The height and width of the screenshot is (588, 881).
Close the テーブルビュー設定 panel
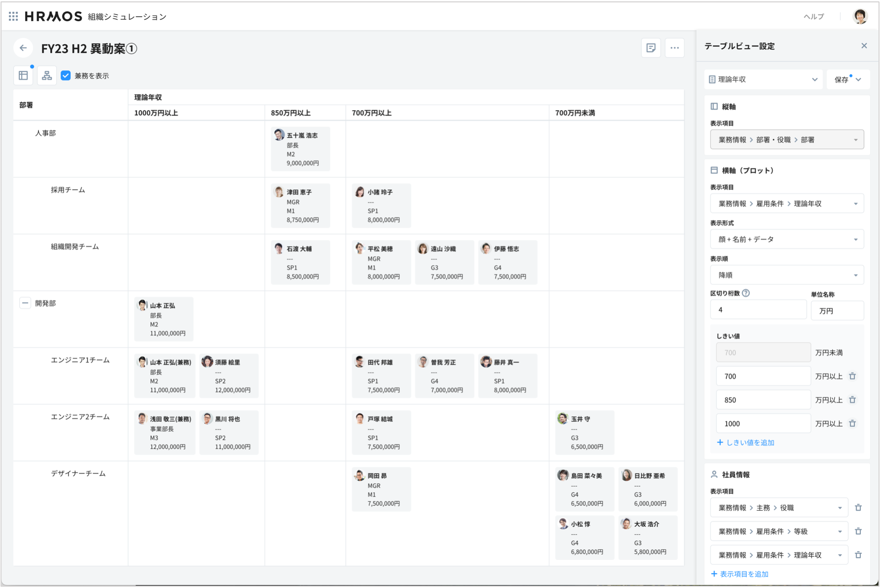(864, 46)
